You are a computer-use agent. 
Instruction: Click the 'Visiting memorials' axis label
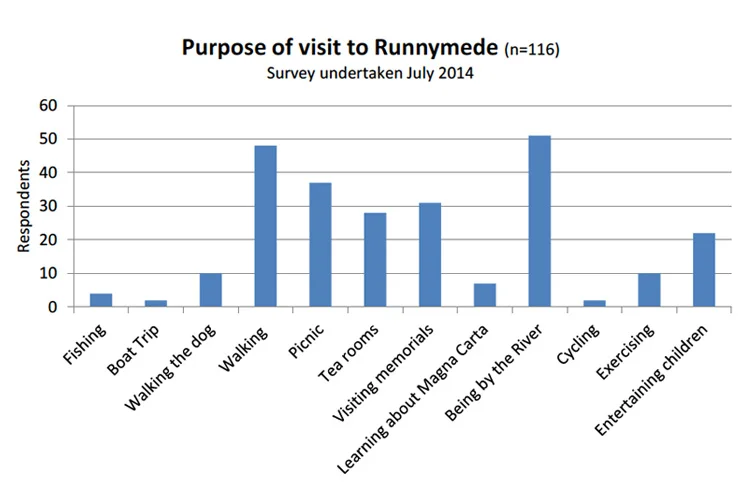point(383,373)
